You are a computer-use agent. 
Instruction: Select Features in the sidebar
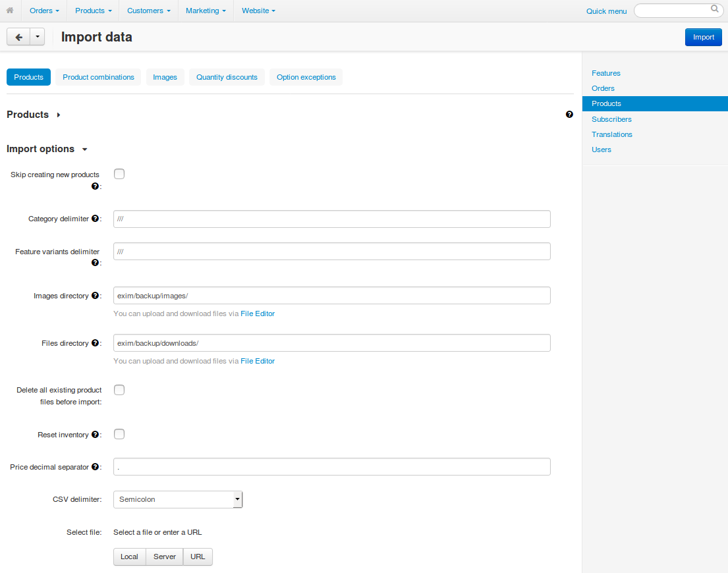pos(606,73)
